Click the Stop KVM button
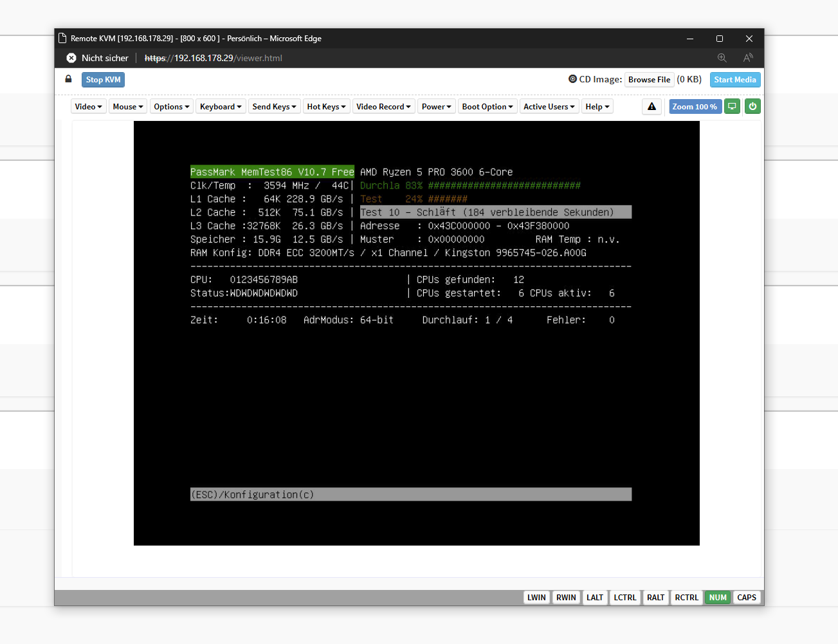 [103, 80]
